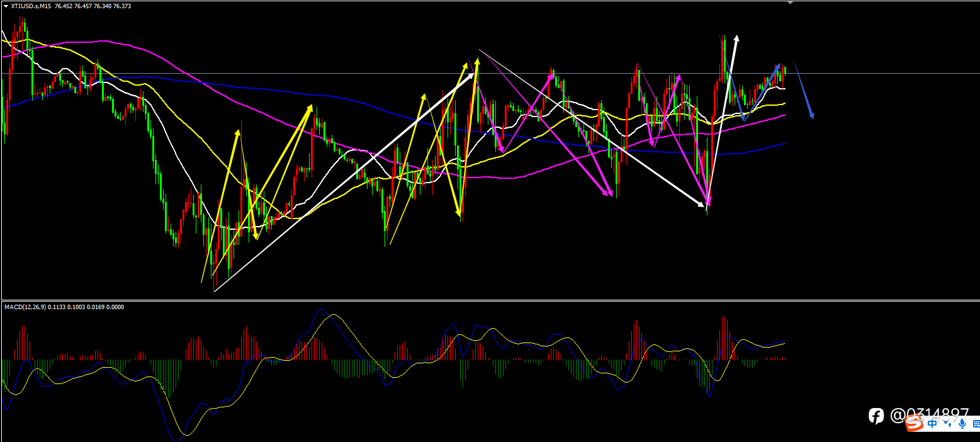980x442 pixels.
Task: Open the IME soft keyboard icon
Action: pos(976,424)
